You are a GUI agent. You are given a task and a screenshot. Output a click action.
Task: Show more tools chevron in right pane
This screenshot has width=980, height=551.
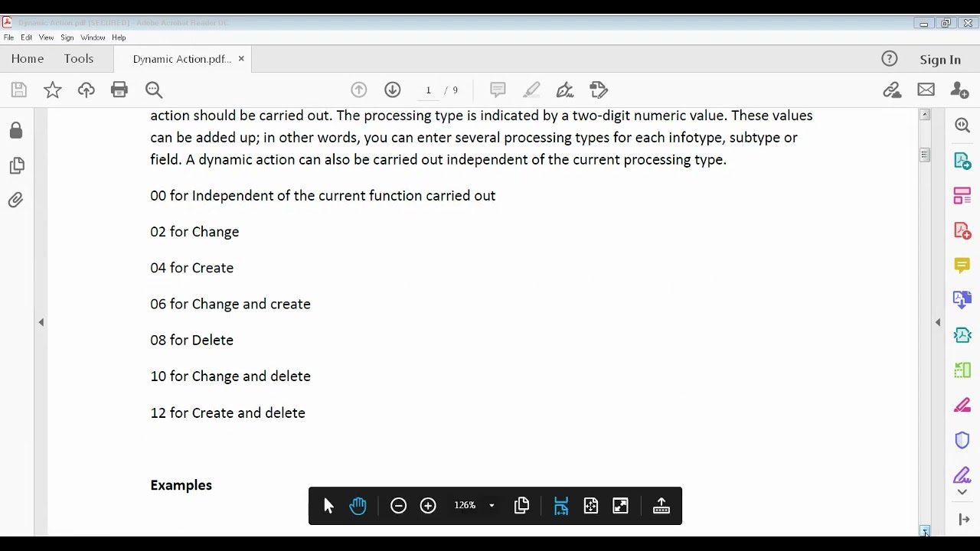point(962,492)
